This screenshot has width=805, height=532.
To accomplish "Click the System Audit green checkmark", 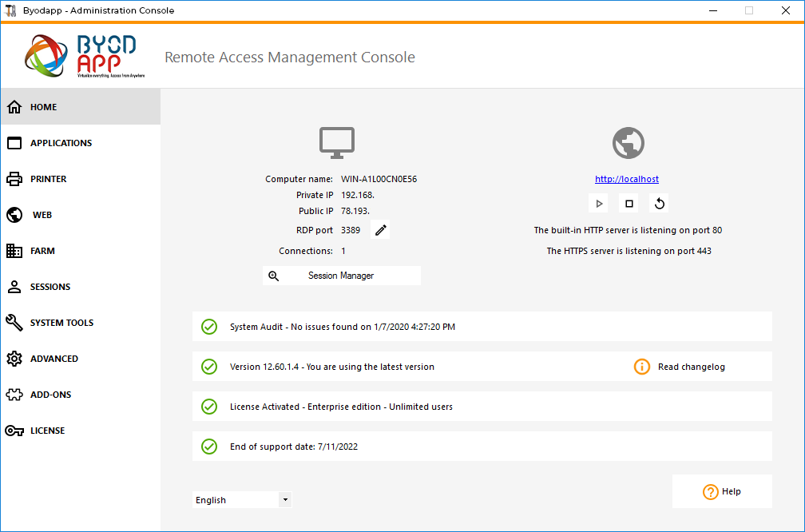I will tap(209, 327).
